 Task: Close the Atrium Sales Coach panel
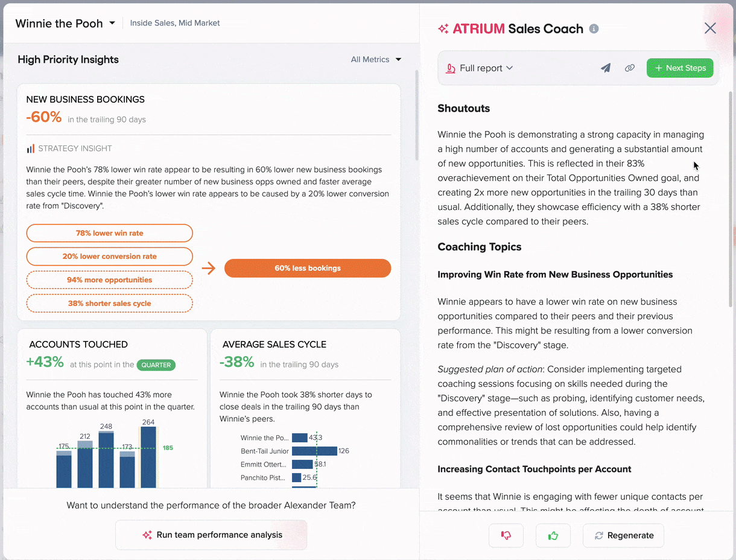(x=710, y=28)
